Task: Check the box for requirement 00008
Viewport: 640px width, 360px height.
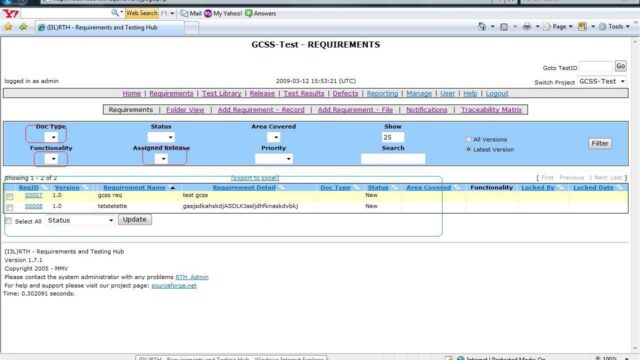Action: (10, 207)
